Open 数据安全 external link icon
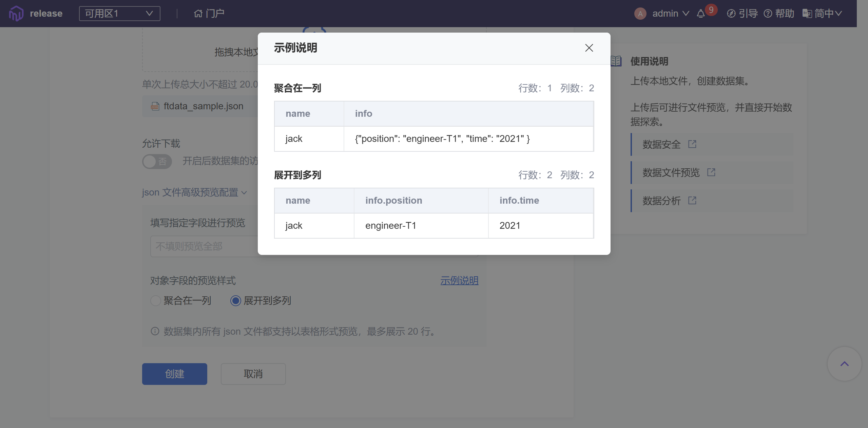 tap(692, 144)
